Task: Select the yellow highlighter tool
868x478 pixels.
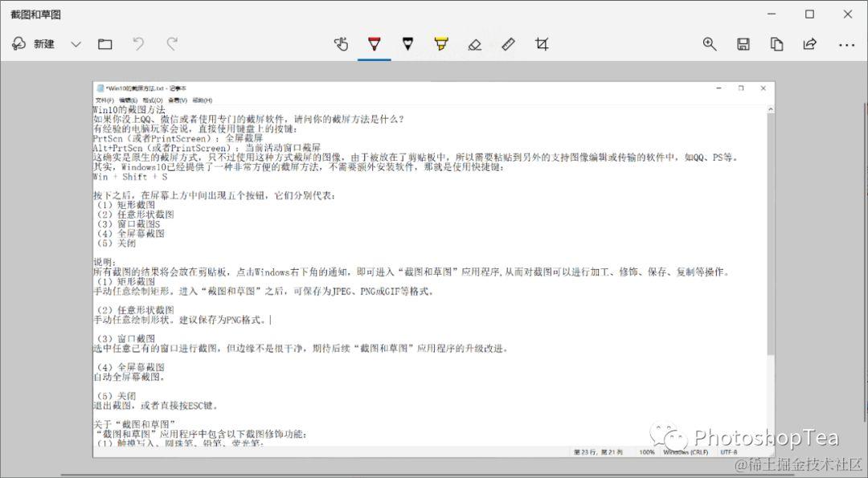Action: pyautogui.click(x=441, y=44)
